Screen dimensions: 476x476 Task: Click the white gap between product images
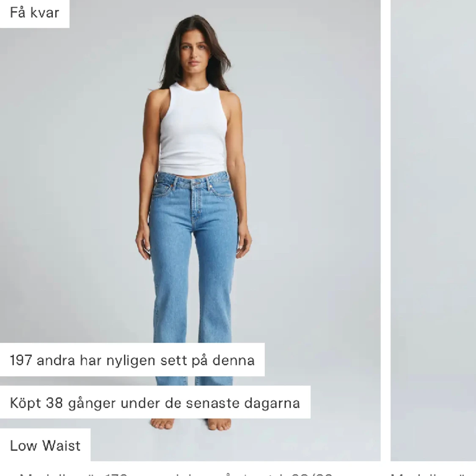(x=385, y=231)
